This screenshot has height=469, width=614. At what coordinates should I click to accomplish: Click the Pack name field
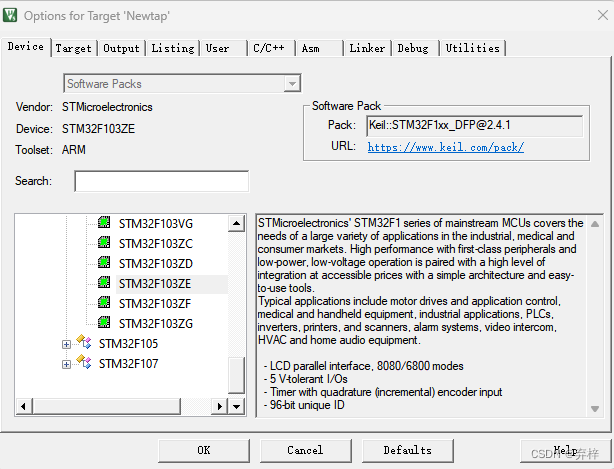coord(475,126)
